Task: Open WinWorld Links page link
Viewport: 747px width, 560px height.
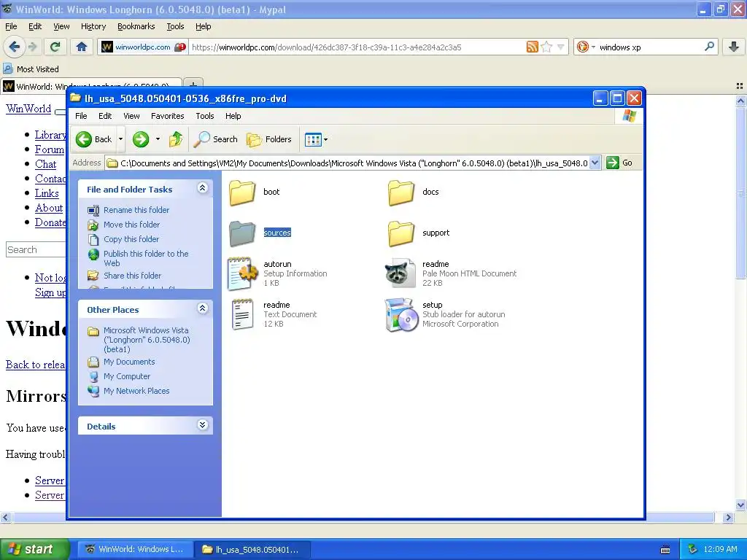Action: point(47,193)
